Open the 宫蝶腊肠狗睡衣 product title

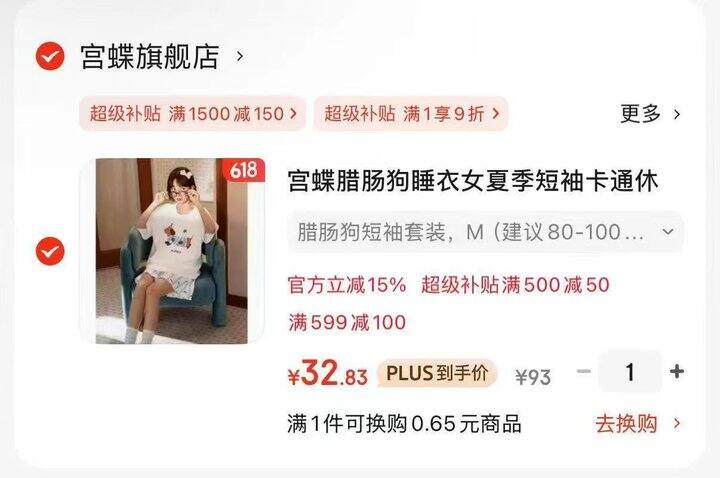[473, 180]
